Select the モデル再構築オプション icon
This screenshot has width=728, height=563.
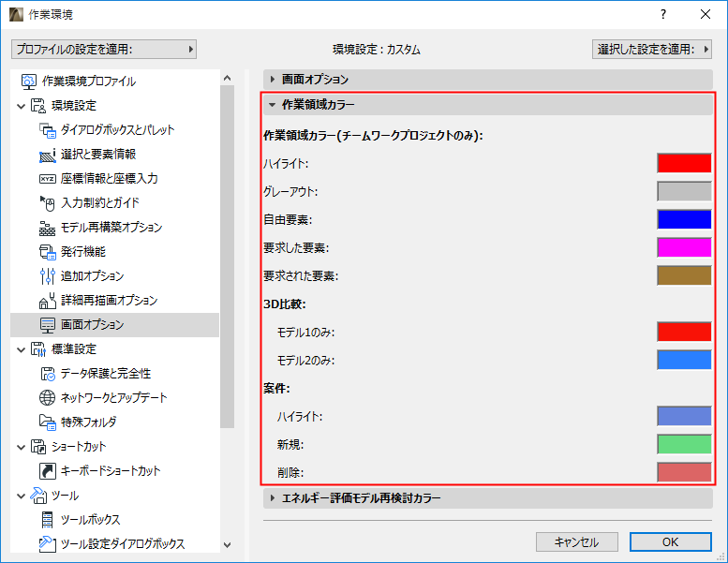click(48, 228)
